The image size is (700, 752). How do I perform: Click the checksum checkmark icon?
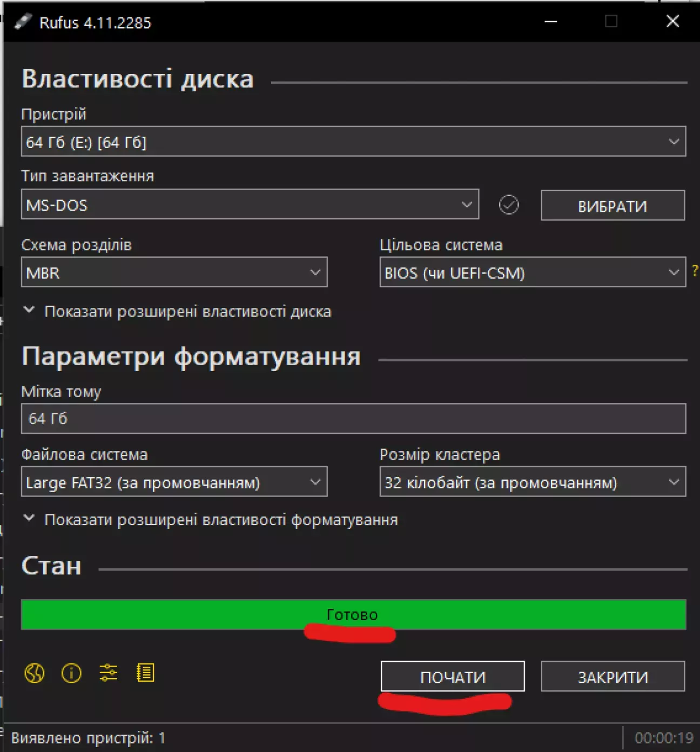coord(508,205)
